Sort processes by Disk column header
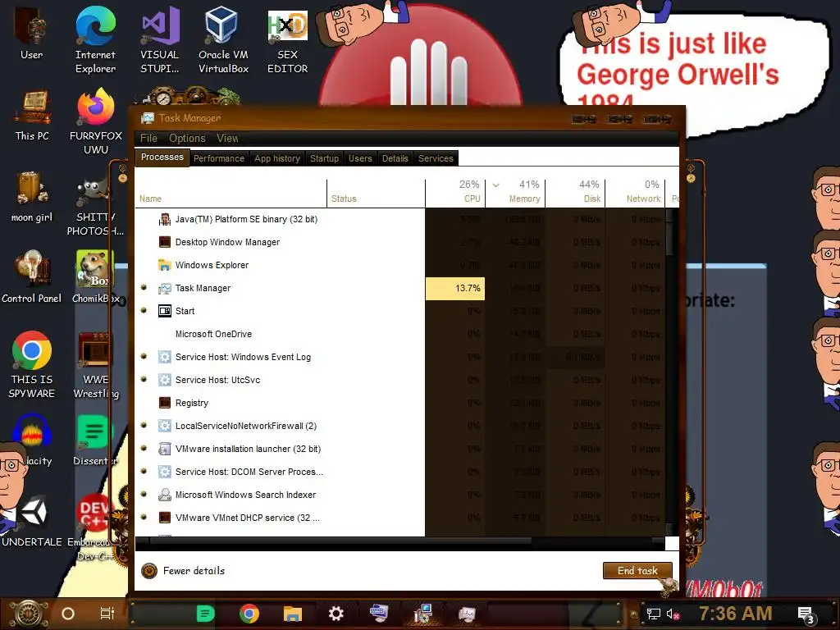The width and height of the screenshot is (840, 630). pos(575,192)
